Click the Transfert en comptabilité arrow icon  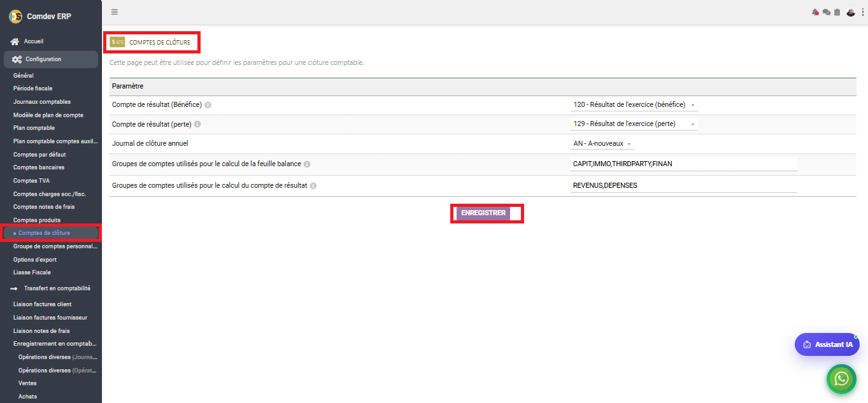pos(14,288)
